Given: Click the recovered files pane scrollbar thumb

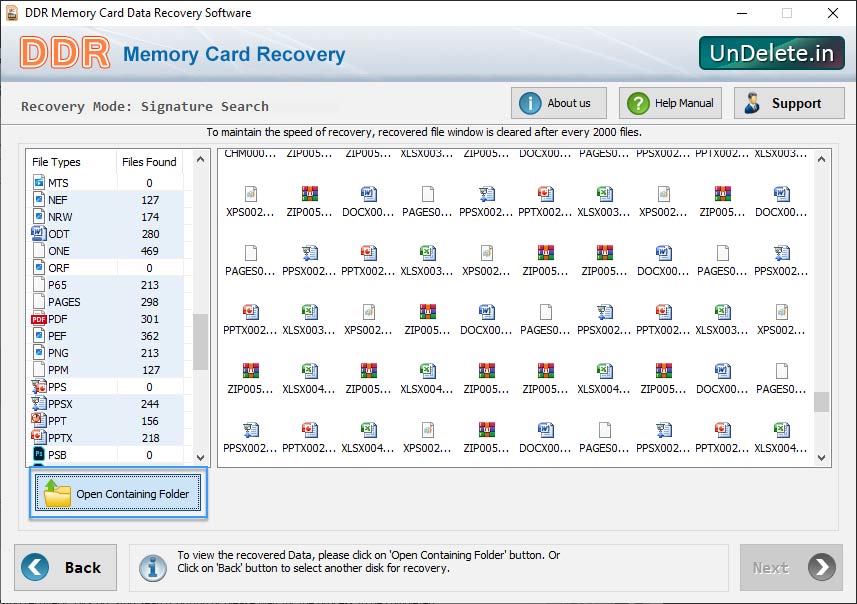Looking at the screenshot, I should coord(821,402).
